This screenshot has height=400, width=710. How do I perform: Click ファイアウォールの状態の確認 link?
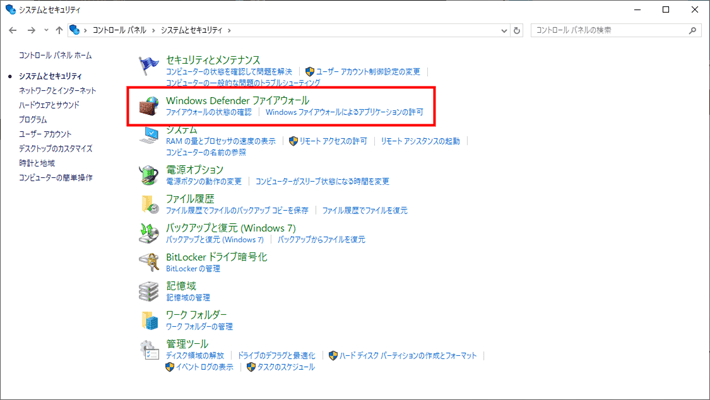[208, 112]
